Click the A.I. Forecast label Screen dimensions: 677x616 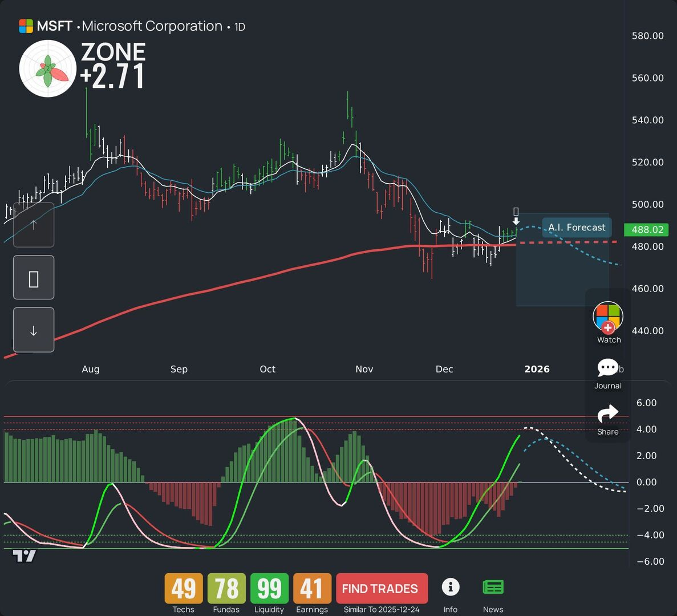pos(577,228)
